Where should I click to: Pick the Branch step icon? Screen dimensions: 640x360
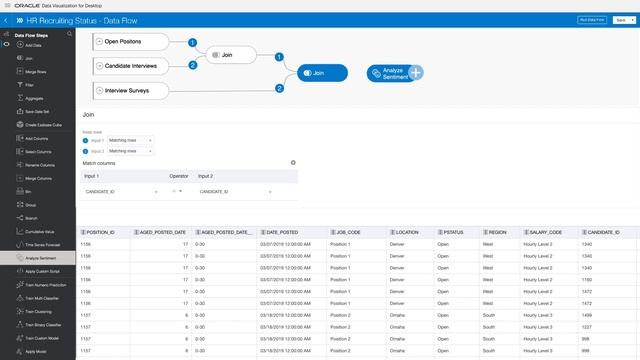(20, 218)
